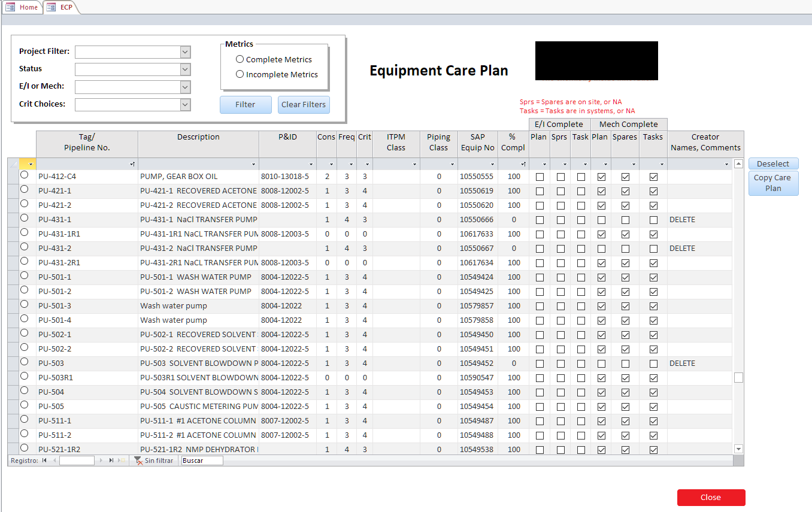The image size is (812, 512).
Task: Click the 'Wash water pump' cell for PU-501-3
Action: tap(198, 306)
